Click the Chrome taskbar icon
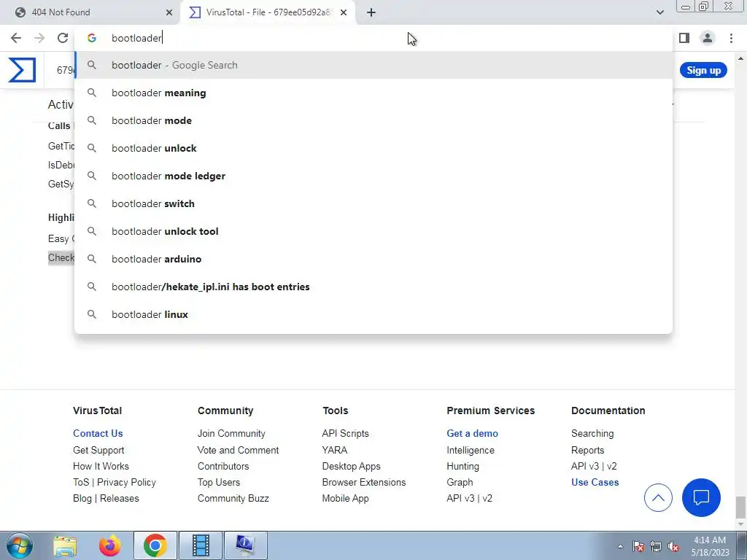This screenshot has width=747, height=560. point(155,545)
